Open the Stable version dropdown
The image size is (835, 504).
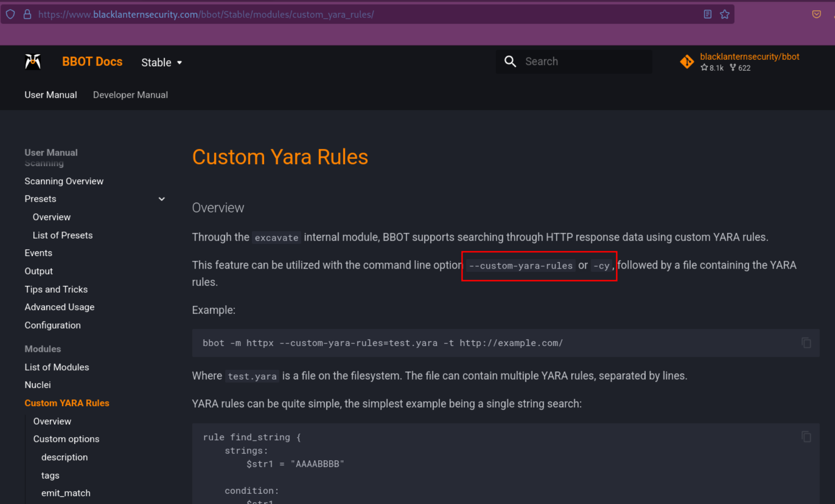162,63
